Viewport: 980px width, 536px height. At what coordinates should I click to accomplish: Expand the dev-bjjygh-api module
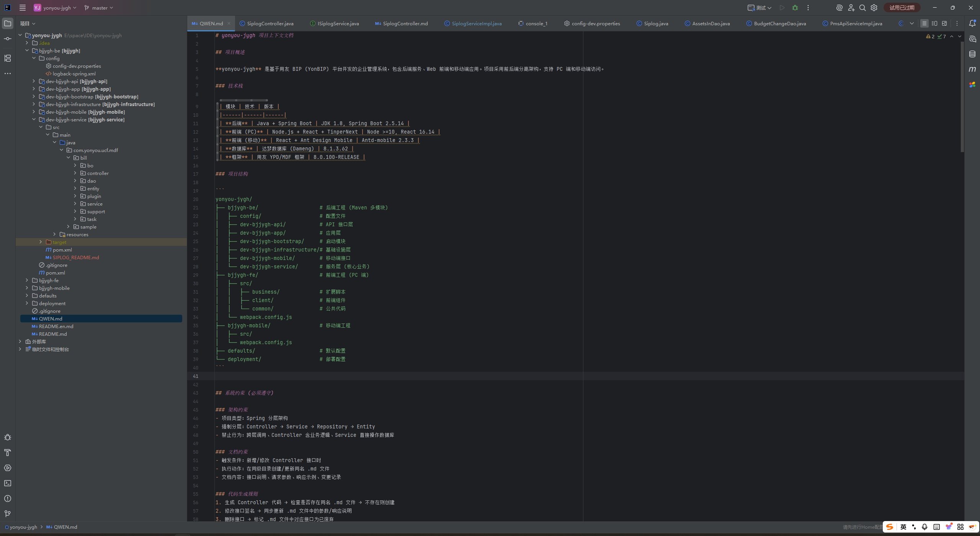pyautogui.click(x=34, y=81)
